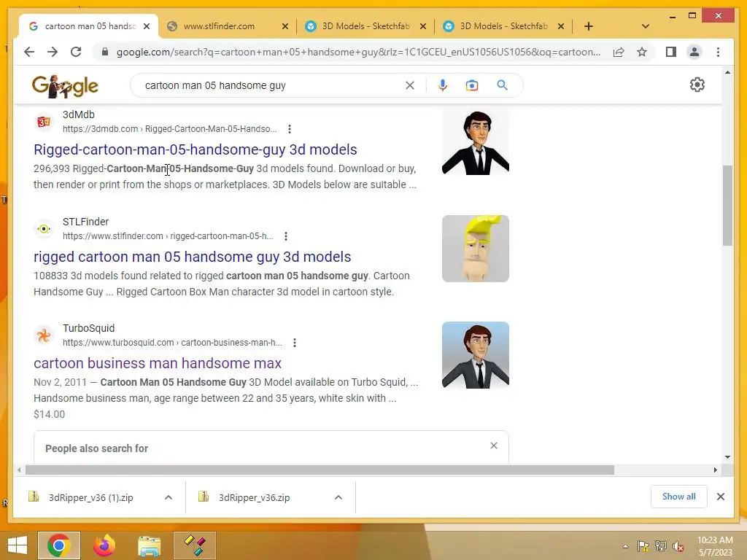Click the TurboSquid site favicon
The image size is (747, 560).
[44, 335]
